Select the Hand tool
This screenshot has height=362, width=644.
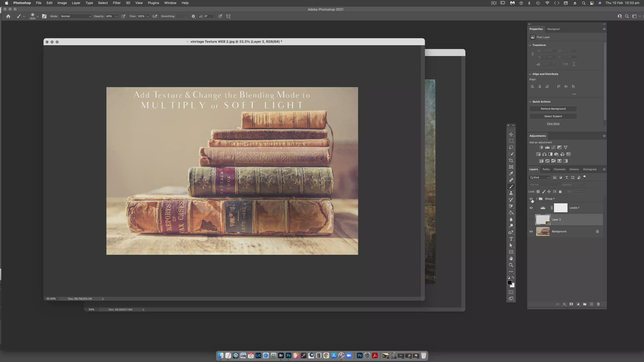(511, 259)
